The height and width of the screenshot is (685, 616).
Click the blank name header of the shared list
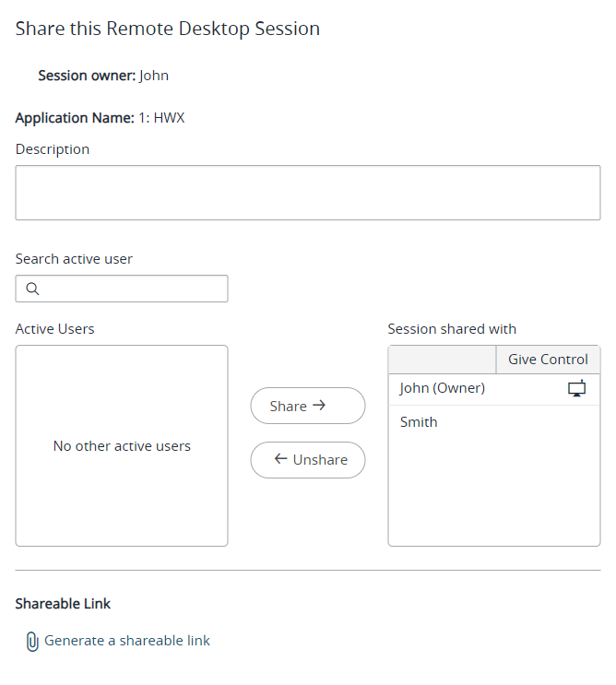(442, 360)
